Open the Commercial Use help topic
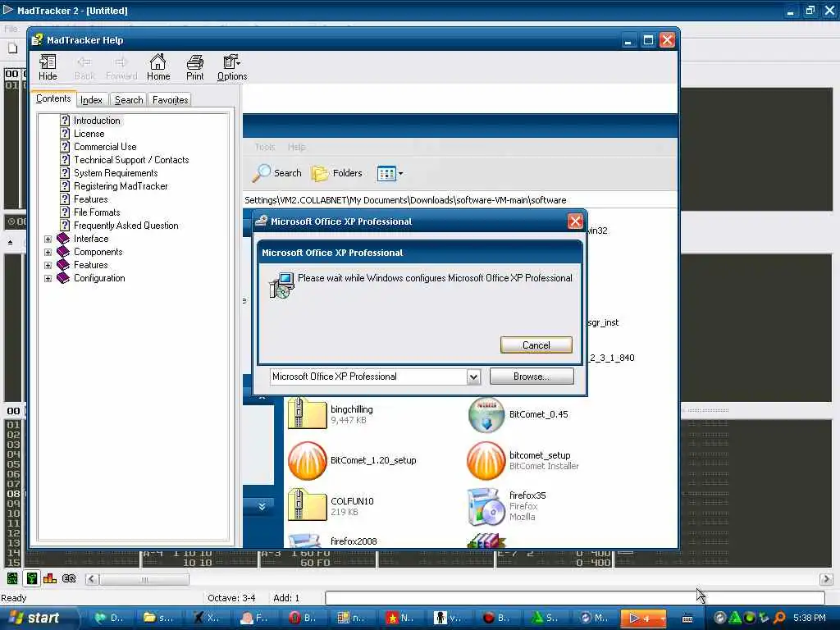840x630 pixels. (105, 147)
